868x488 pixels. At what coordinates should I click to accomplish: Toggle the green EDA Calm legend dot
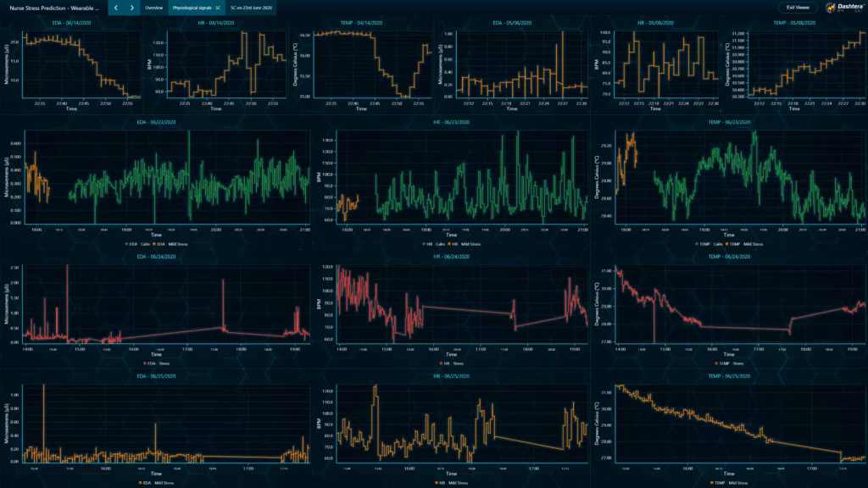pyautogui.click(x=126, y=244)
